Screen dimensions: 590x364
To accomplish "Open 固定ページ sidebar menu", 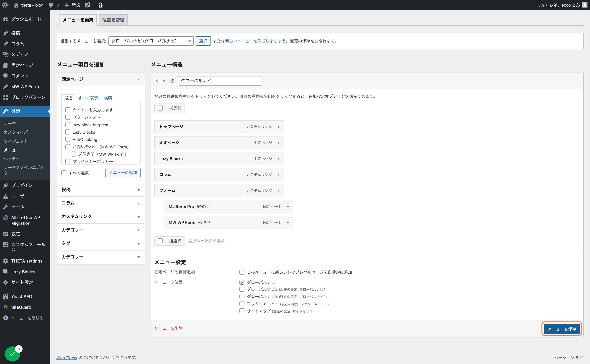I will [x=25, y=65].
